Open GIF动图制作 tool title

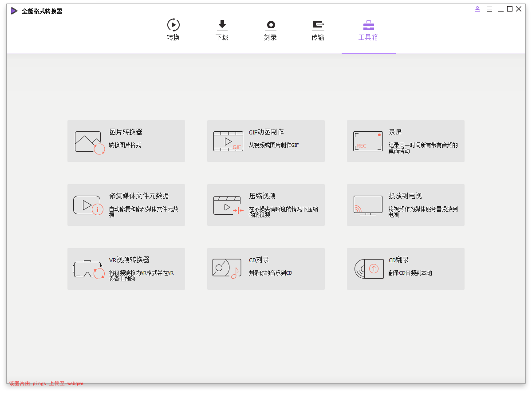pyautogui.click(x=266, y=132)
